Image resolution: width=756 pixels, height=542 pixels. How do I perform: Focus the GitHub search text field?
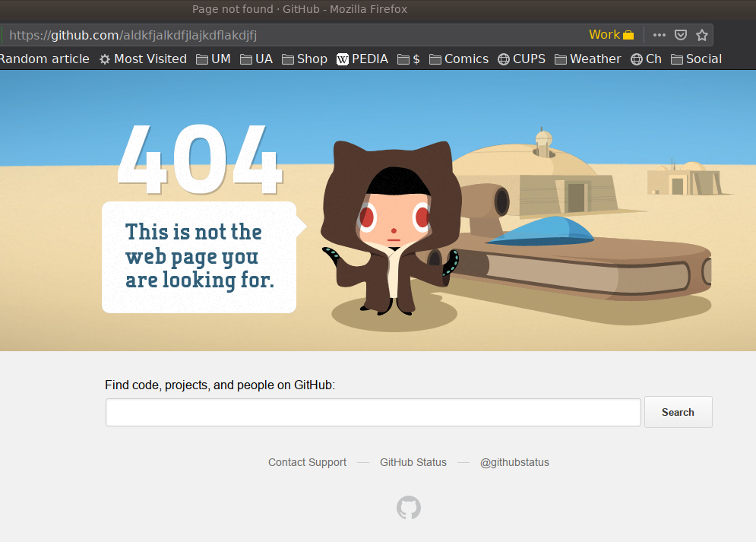click(x=373, y=413)
